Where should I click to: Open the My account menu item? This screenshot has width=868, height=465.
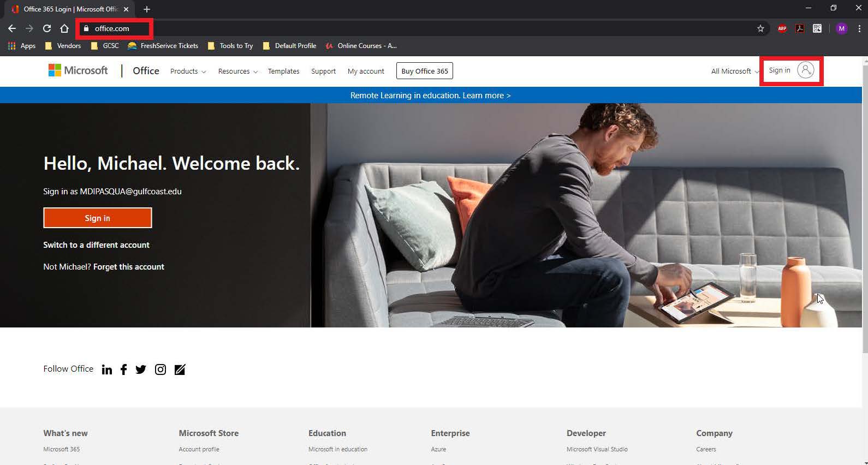pos(366,71)
